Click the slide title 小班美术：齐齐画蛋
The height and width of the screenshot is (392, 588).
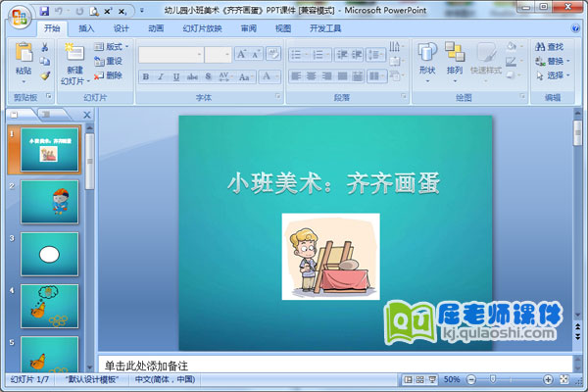pos(333,183)
